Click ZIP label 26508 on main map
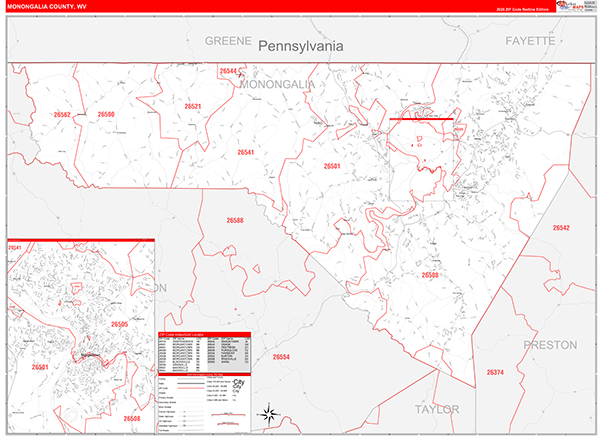This screenshot has width=600, height=436. (430, 275)
